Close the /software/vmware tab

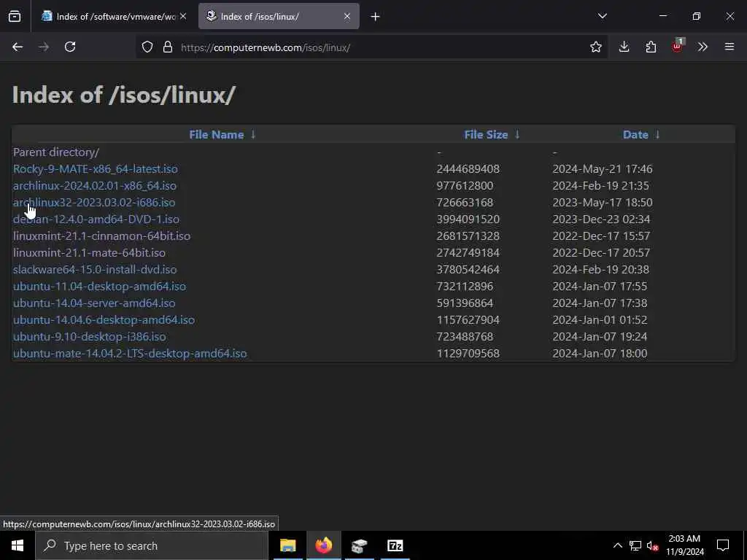[x=183, y=16]
